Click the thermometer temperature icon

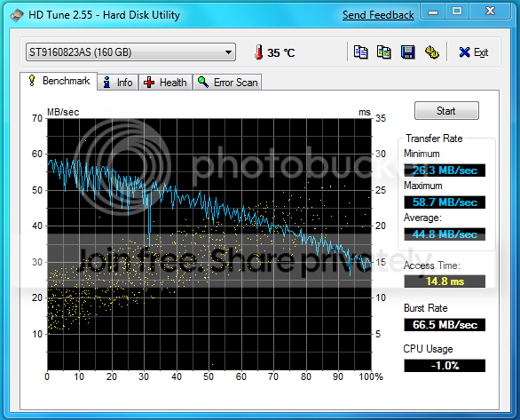click(259, 52)
